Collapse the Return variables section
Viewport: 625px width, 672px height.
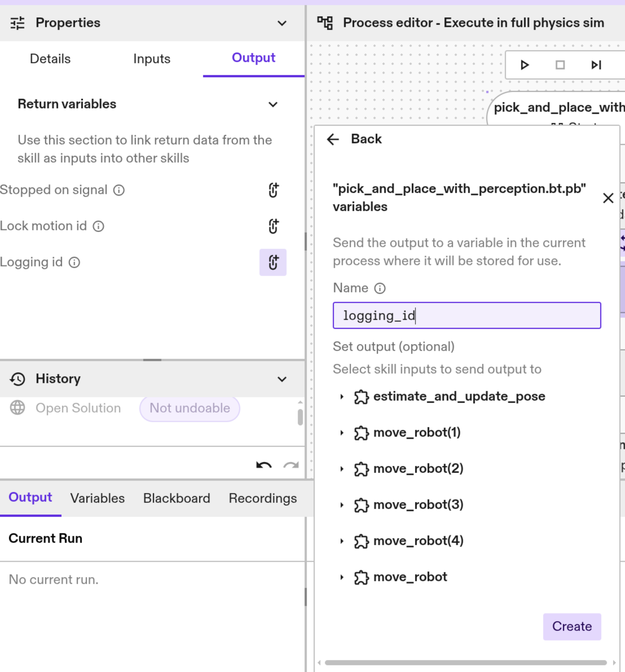click(273, 104)
